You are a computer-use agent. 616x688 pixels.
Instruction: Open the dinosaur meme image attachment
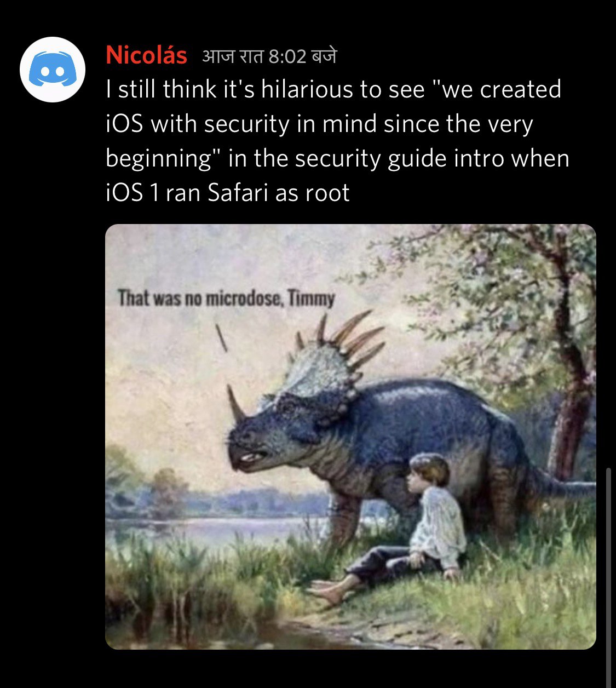350,437
